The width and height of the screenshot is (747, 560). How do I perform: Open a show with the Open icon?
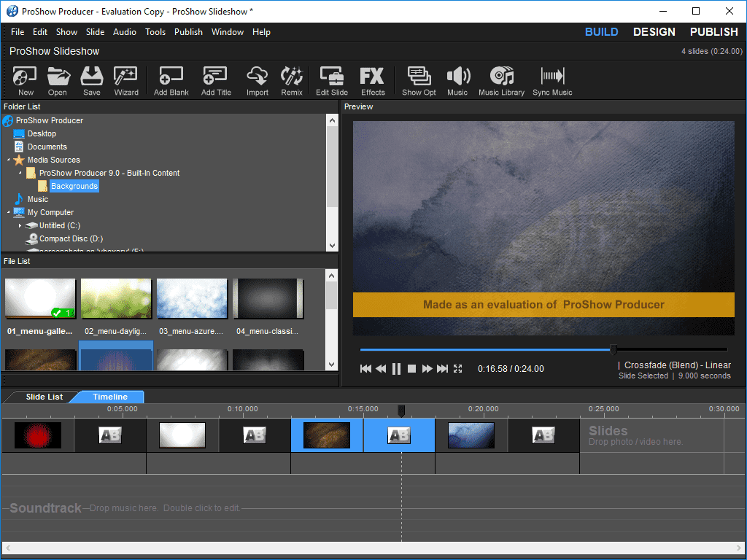pyautogui.click(x=58, y=80)
